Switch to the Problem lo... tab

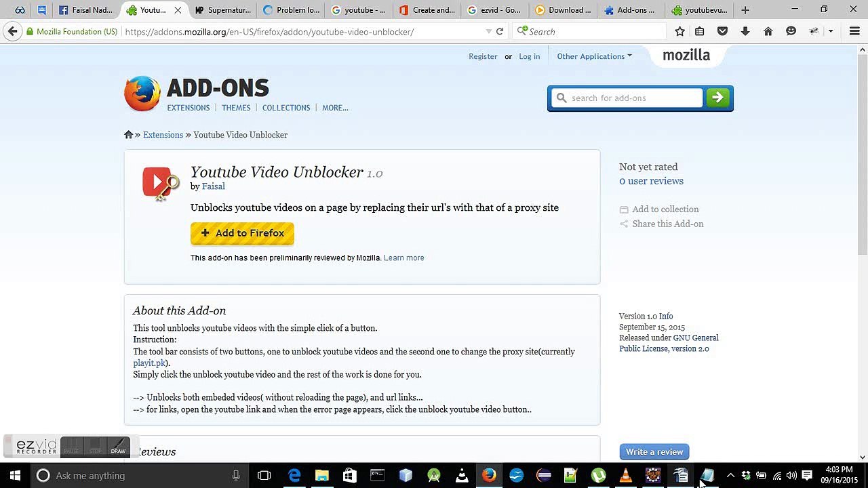tap(291, 10)
